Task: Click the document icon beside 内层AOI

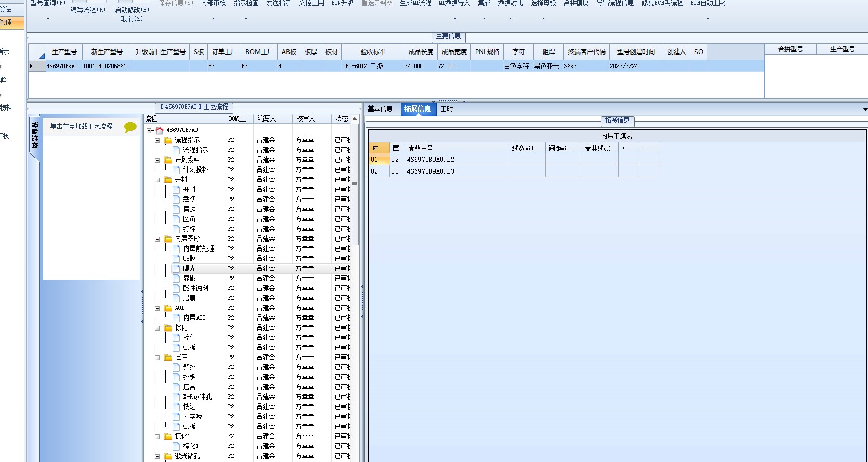Action: [x=176, y=318]
